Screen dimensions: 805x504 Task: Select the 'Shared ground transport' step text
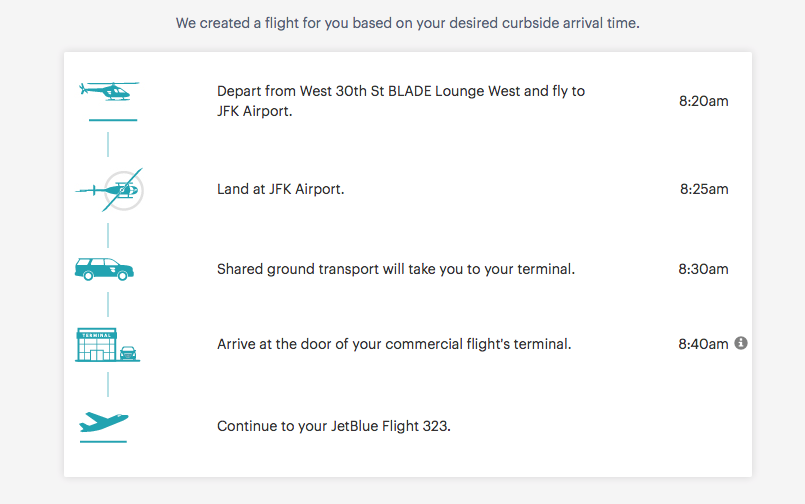click(x=396, y=269)
